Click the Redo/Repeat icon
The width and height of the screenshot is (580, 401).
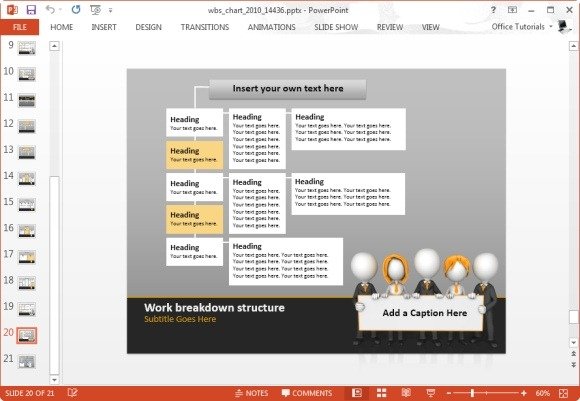tap(76, 10)
